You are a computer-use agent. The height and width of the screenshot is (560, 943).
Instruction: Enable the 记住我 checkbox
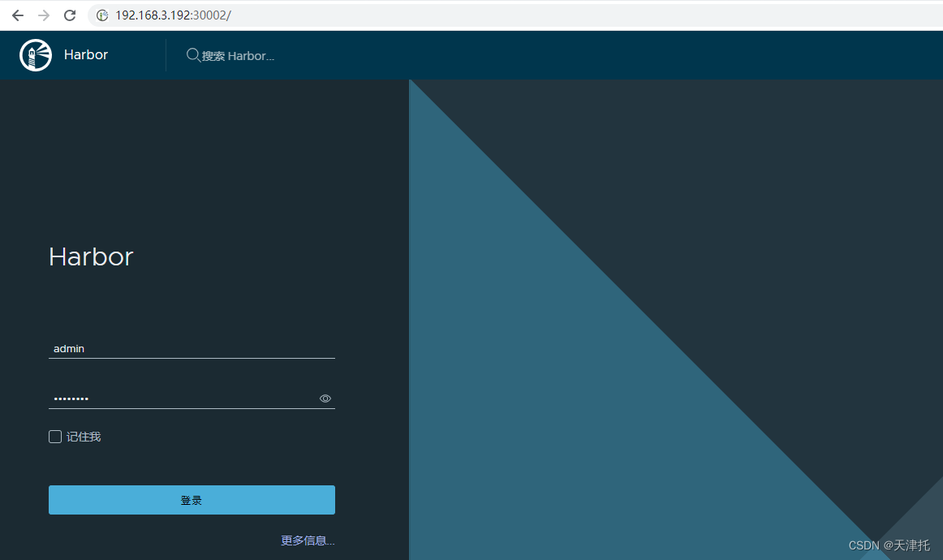coord(54,437)
